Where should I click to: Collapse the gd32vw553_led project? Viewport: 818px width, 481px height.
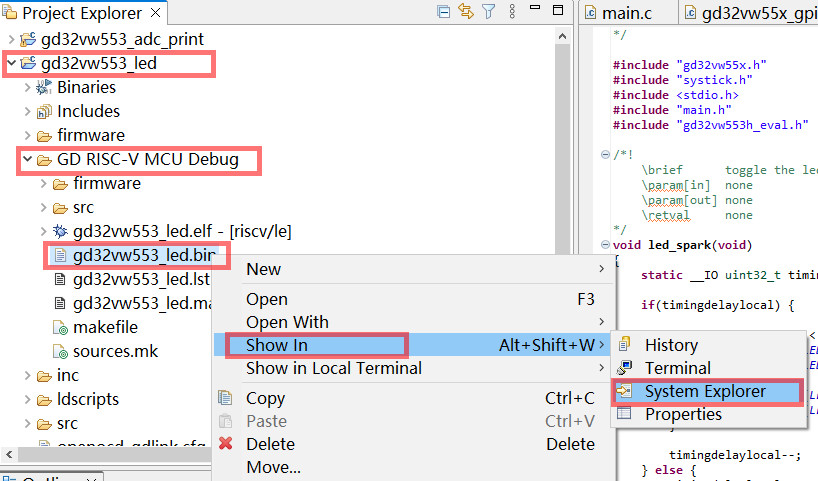click(x=11, y=63)
